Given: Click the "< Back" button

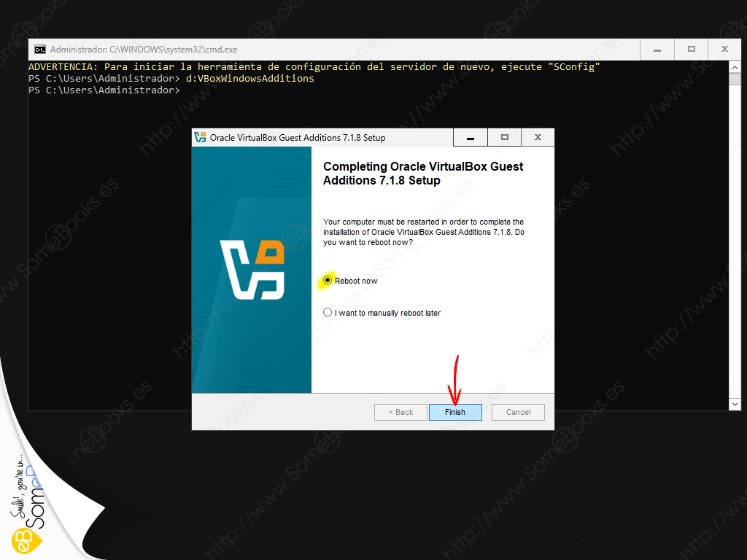Looking at the screenshot, I should [400, 412].
